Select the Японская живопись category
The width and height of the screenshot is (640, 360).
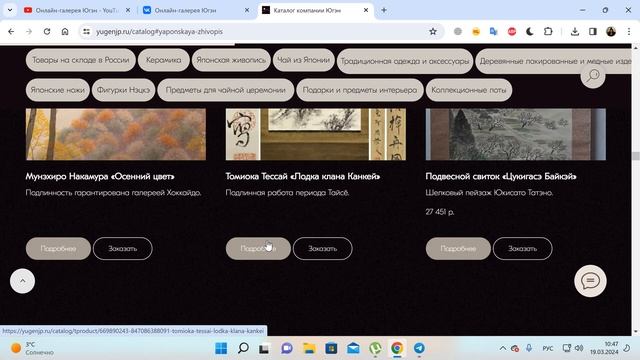[231, 60]
